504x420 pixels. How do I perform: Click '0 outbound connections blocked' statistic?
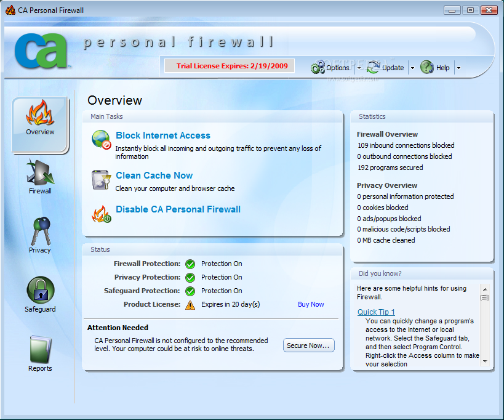[x=404, y=156]
